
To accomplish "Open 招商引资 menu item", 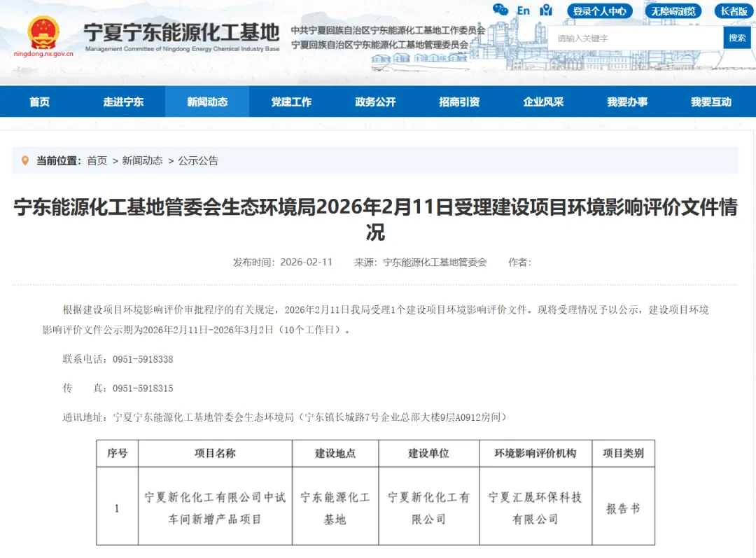I will [x=459, y=102].
